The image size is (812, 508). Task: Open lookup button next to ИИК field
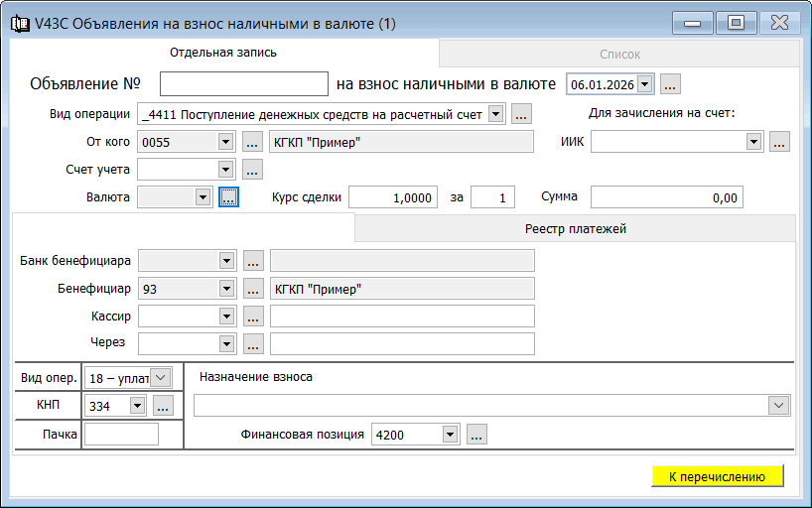point(778,142)
